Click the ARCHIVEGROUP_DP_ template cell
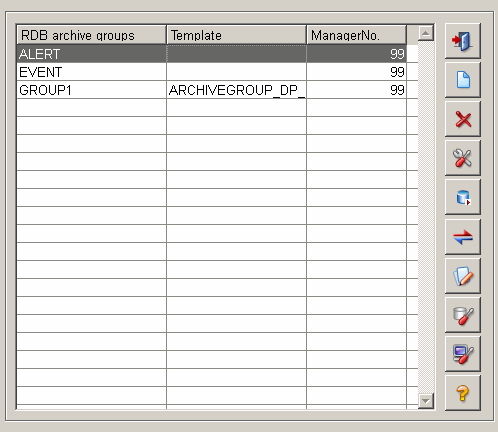The image size is (498, 432). (236, 90)
